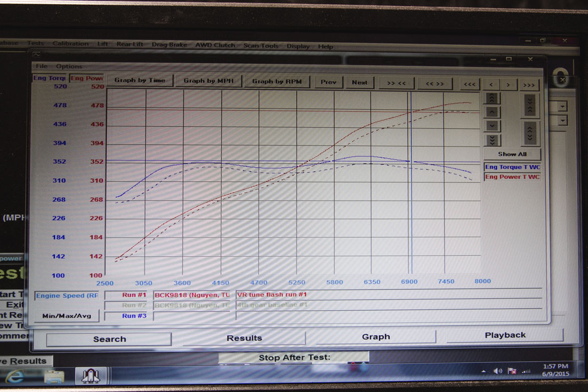Click the triple-up chevron scroll icon
Image resolution: width=588 pixels, height=392 pixels.
point(492,98)
